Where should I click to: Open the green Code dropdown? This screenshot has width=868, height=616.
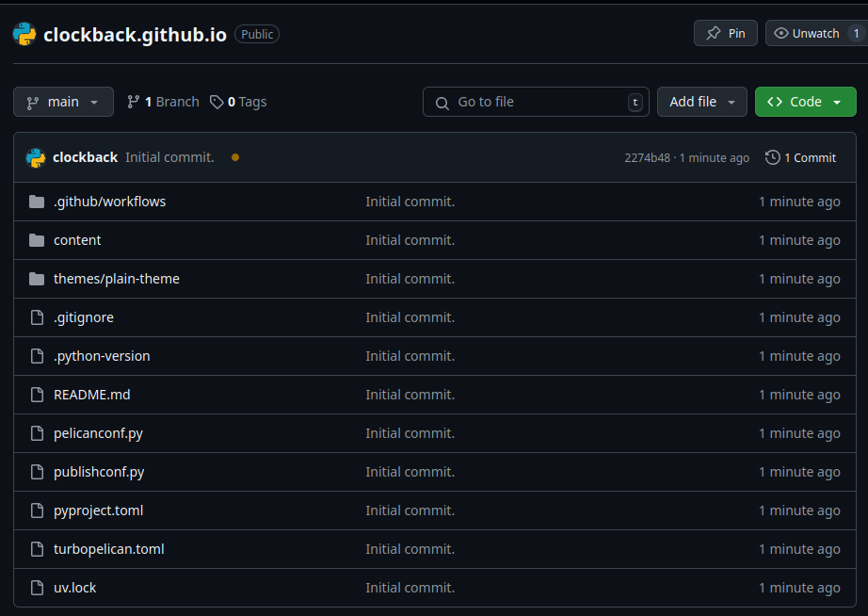pos(806,102)
